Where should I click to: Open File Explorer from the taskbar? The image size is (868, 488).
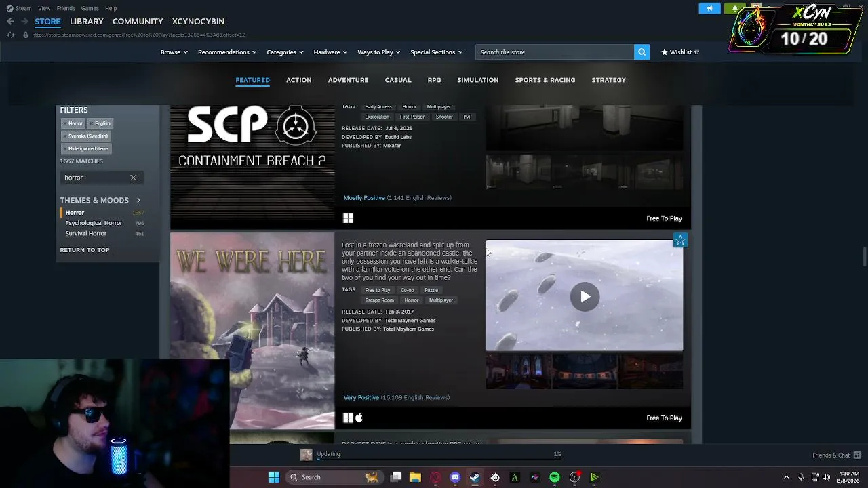pyautogui.click(x=416, y=477)
